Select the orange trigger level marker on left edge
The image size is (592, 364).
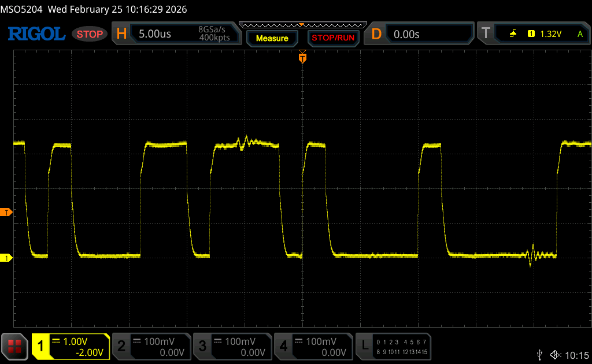click(6, 213)
